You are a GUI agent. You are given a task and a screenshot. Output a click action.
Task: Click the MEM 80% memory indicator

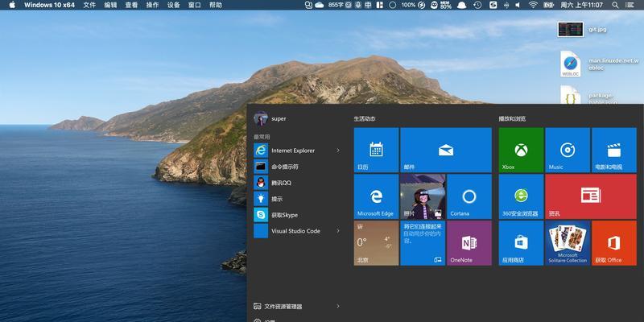(x=446, y=5)
